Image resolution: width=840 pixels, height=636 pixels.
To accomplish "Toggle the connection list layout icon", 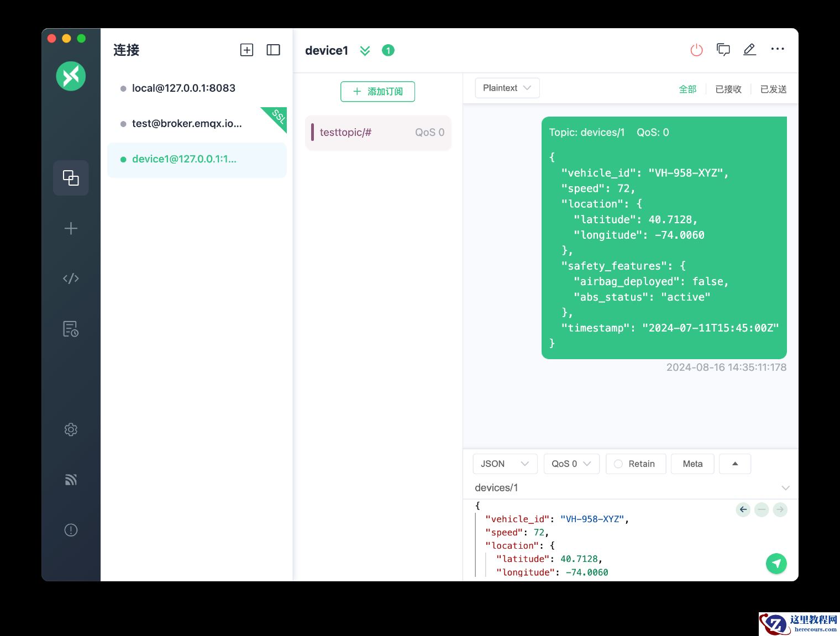I will tap(274, 50).
